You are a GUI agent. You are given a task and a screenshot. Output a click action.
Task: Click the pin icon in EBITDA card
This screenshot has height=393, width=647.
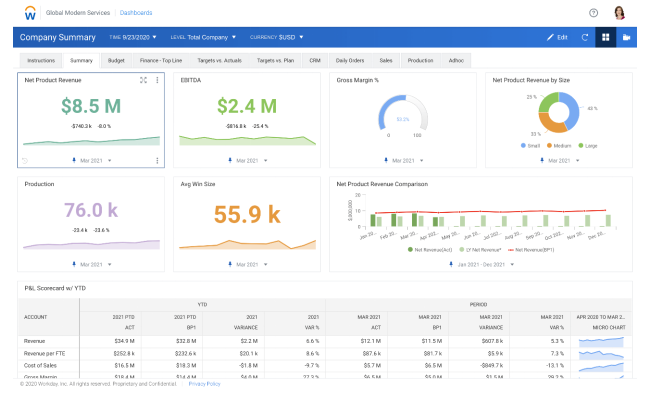(230, 160)
